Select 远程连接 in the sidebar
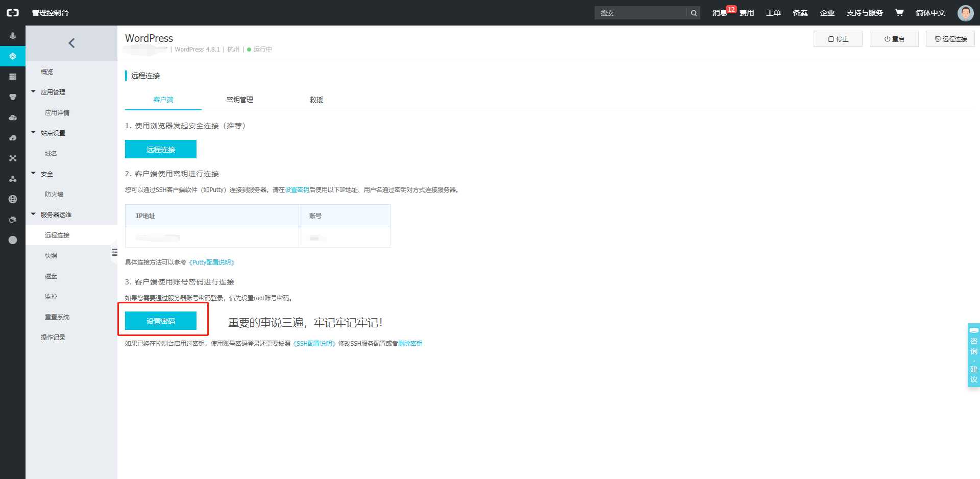This screenshot has width=980, height=479. coord(57,235)
